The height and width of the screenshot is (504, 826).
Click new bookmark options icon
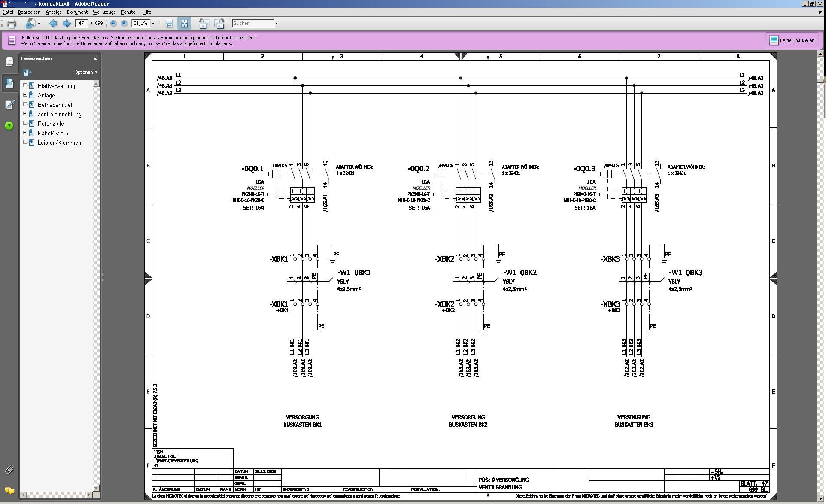pos(27,72)
